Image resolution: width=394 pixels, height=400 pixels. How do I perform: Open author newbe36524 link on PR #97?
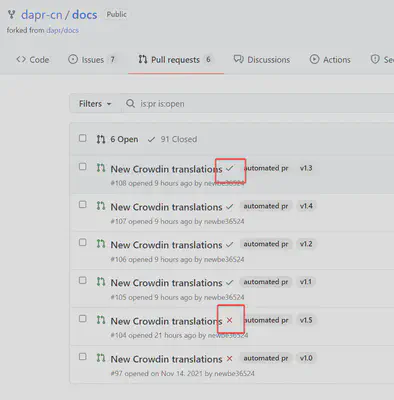(234, 374)
